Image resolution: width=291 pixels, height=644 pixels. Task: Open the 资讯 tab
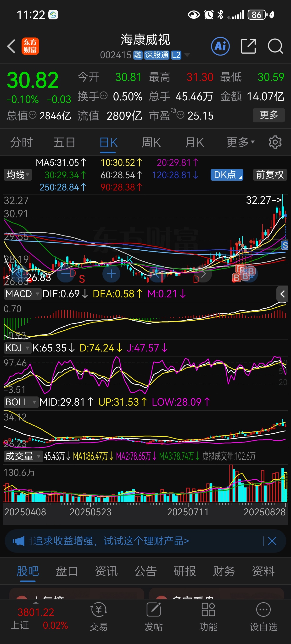(106, 571)
